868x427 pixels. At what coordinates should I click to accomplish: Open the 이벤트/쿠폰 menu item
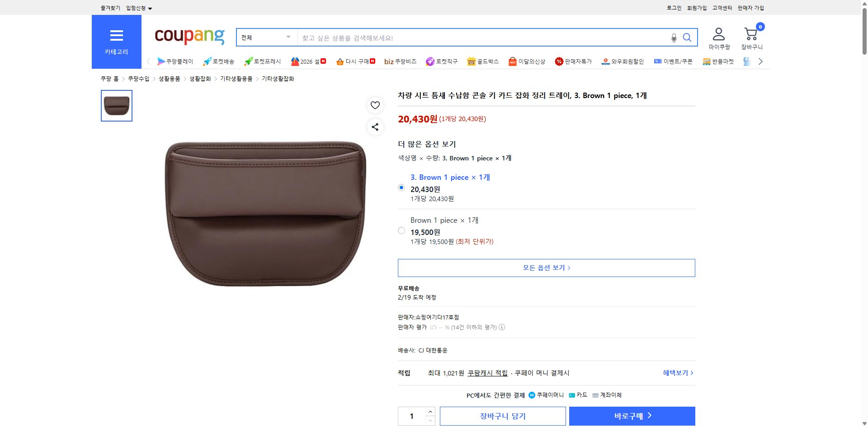pyautogui.click(x=673, y=61)
